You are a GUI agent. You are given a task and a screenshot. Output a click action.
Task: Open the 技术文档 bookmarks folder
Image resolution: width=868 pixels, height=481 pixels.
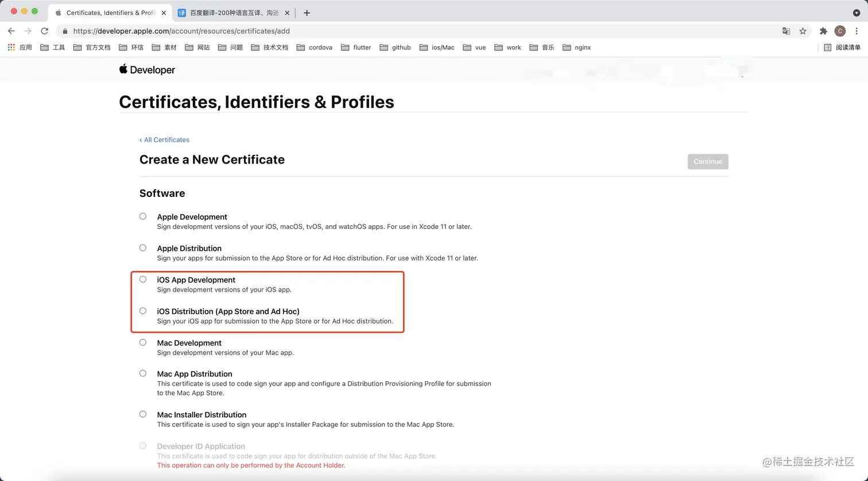pos(270,48)
